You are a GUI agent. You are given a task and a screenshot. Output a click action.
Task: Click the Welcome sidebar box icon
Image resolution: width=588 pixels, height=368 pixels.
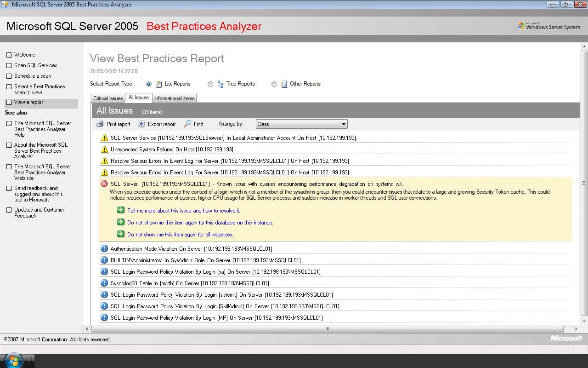tap(9, 55)
